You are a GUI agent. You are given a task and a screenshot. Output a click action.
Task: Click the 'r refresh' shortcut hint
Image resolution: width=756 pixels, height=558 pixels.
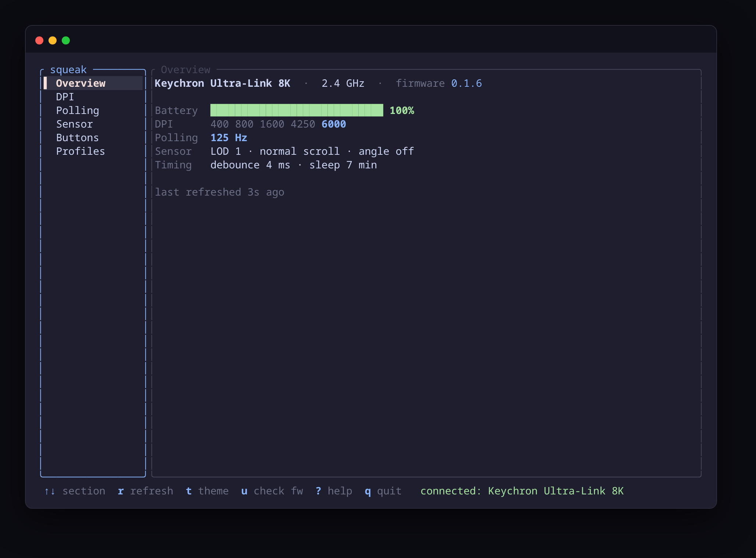coord(145,491)
